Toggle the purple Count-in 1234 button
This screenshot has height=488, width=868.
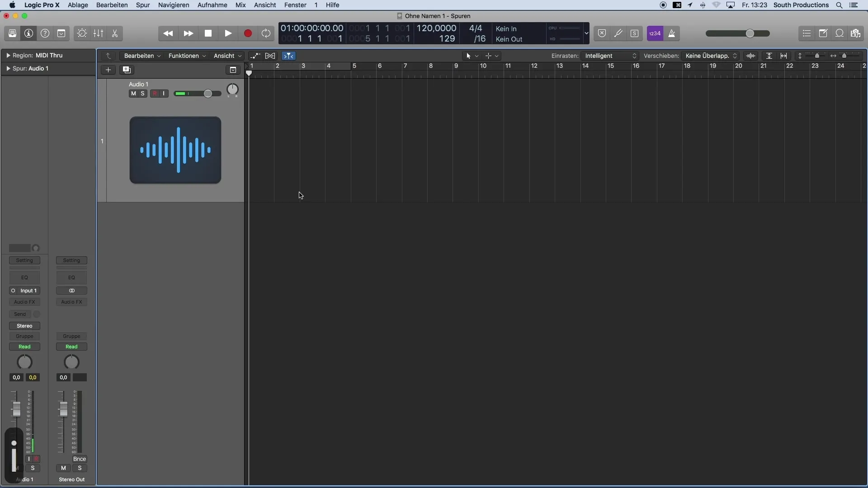tap(655, 33)
